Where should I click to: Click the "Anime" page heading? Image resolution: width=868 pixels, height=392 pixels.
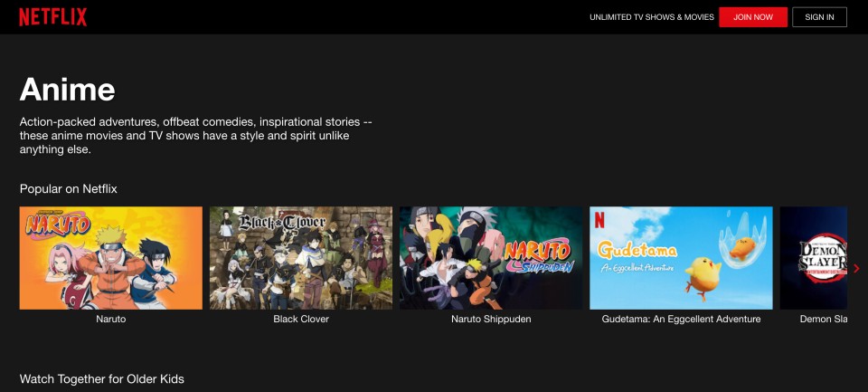coord(68,89)
